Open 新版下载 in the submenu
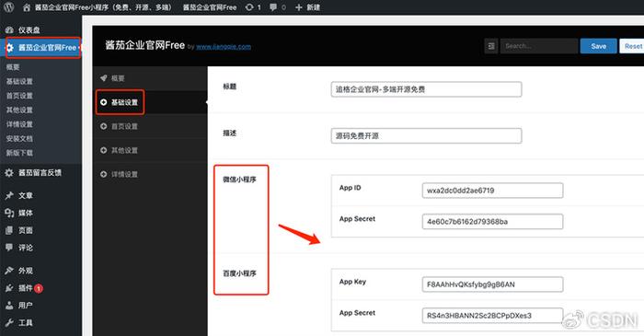Screen dimensions: 644x336 pyautogui.click(x=19, y=153)
